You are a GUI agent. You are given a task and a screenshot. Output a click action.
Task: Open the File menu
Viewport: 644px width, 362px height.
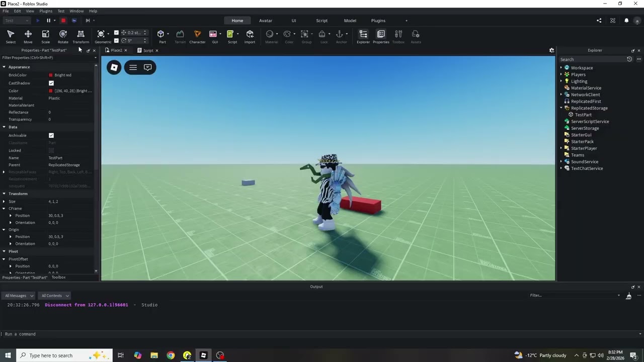[6, 11]
